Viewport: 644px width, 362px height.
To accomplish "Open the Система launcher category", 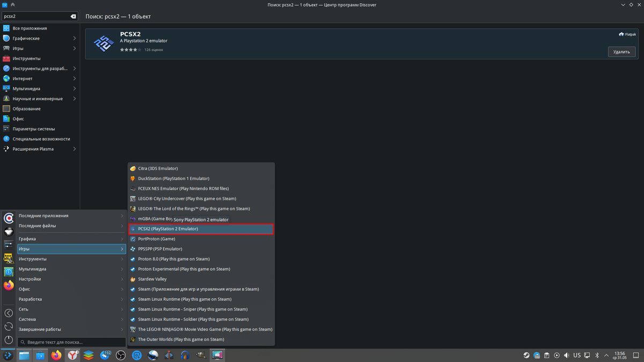I will 71,319.
